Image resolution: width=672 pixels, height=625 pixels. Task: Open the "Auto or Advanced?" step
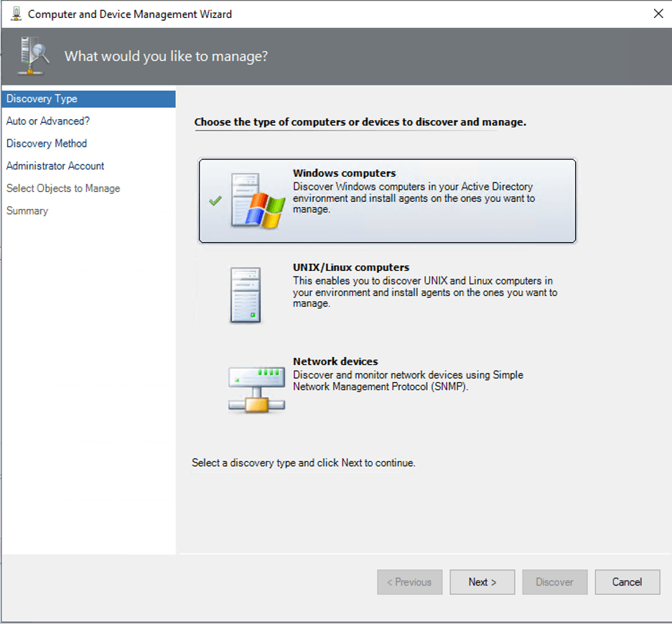(x=48, y=121)
